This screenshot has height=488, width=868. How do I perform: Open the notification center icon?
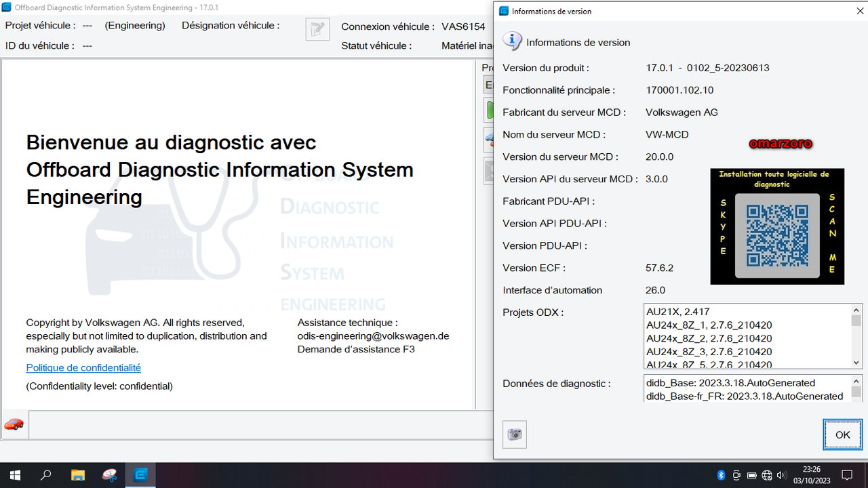point(847,475)
